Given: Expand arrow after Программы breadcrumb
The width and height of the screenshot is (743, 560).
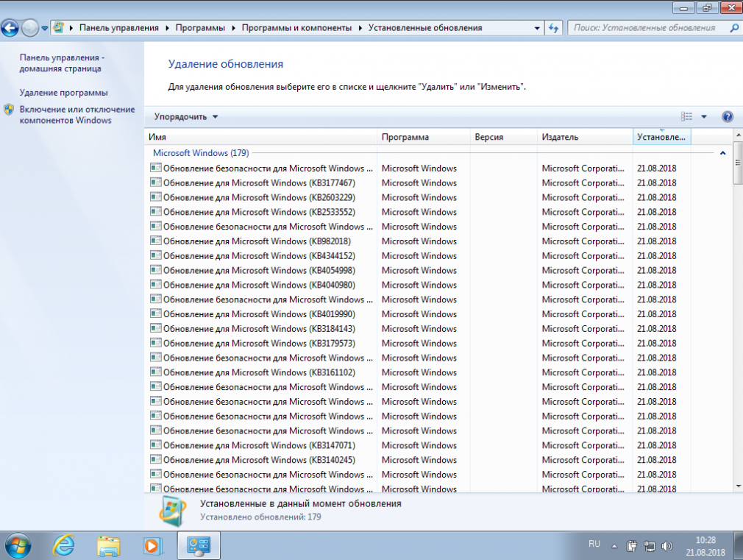Looking at the screenshot, I should [x=234, y=28].
